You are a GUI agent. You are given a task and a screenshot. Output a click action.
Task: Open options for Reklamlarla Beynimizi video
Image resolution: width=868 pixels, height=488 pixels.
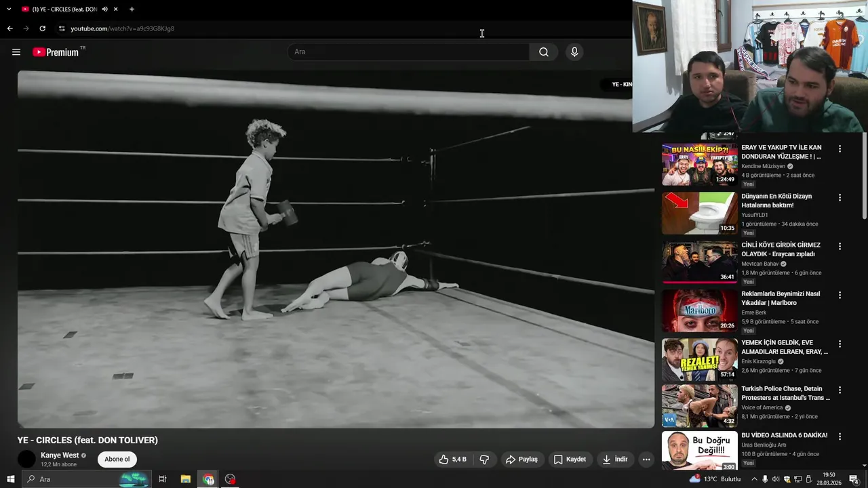click(840, 296)
